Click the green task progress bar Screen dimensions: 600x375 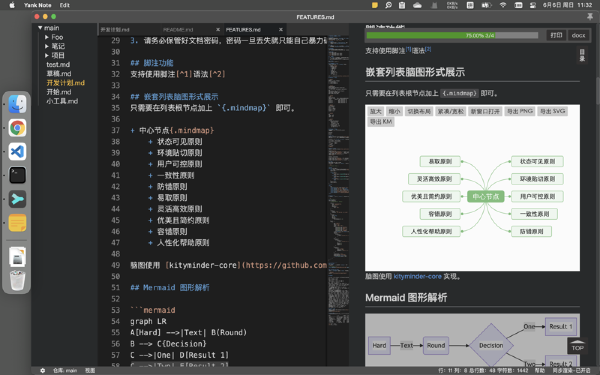point(452,35)
